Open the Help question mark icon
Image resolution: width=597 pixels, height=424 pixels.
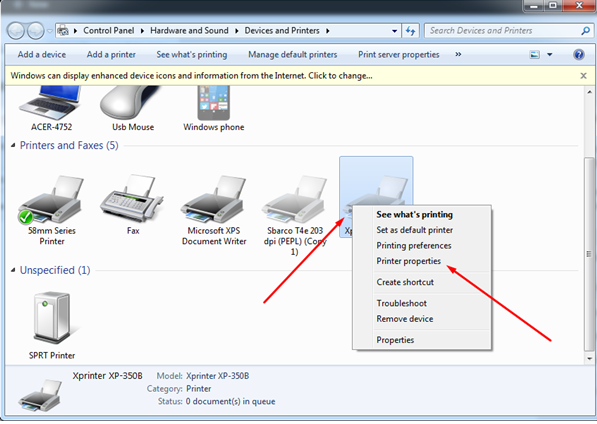579,55
